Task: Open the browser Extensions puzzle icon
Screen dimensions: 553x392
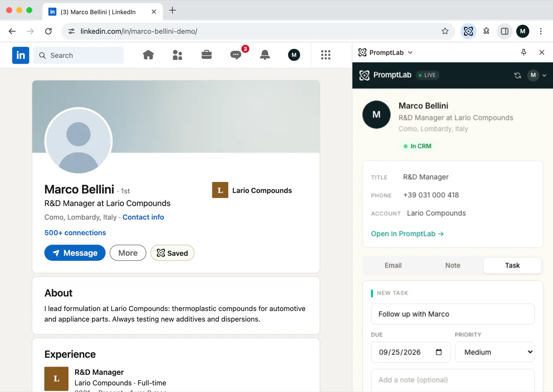Action: 486,31
